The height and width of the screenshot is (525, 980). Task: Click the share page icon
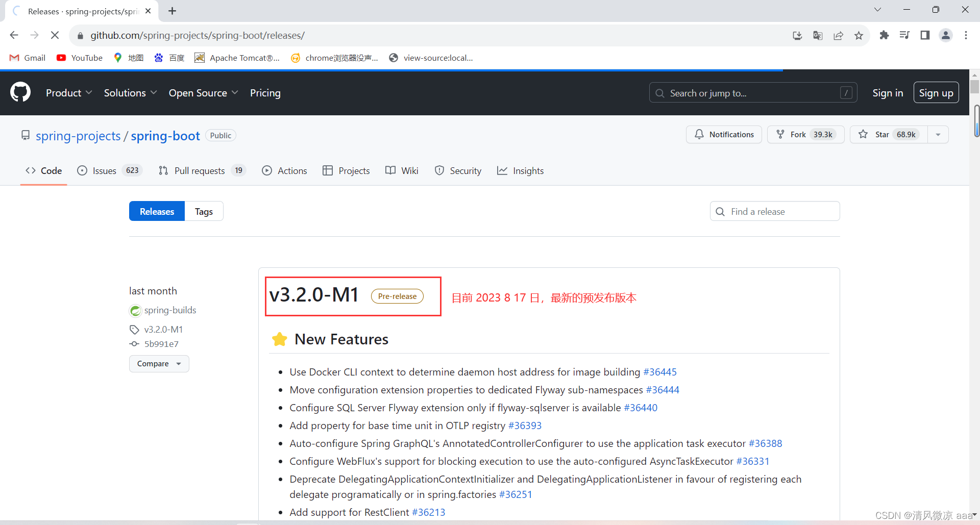coord(838,35)
